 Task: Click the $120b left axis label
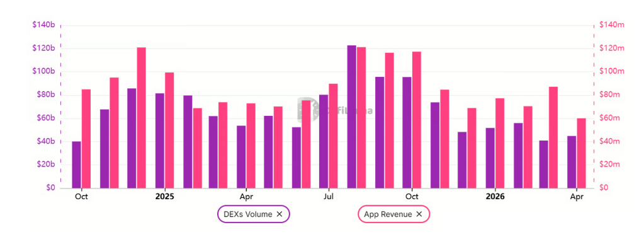click(43, 49)
